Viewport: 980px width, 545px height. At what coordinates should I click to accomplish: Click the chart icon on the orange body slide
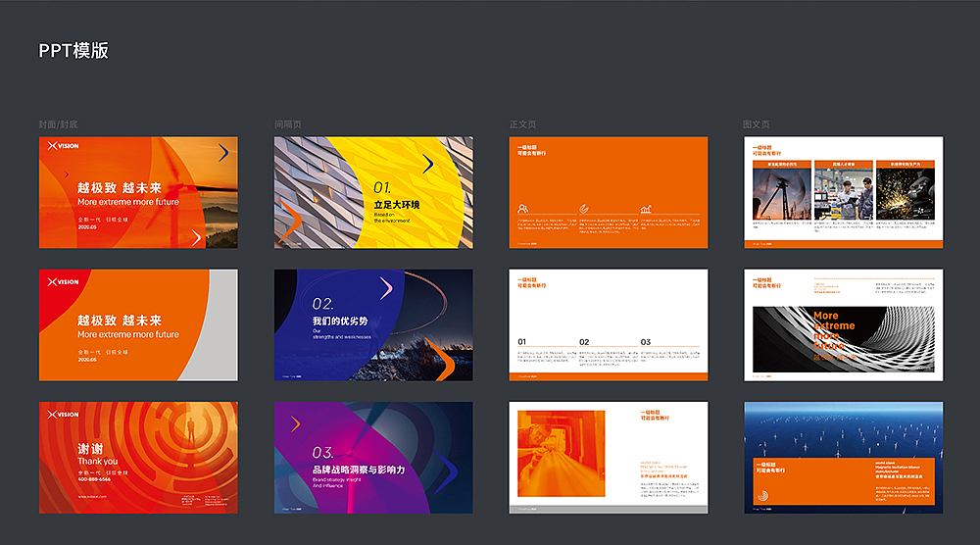pos(646,209)
